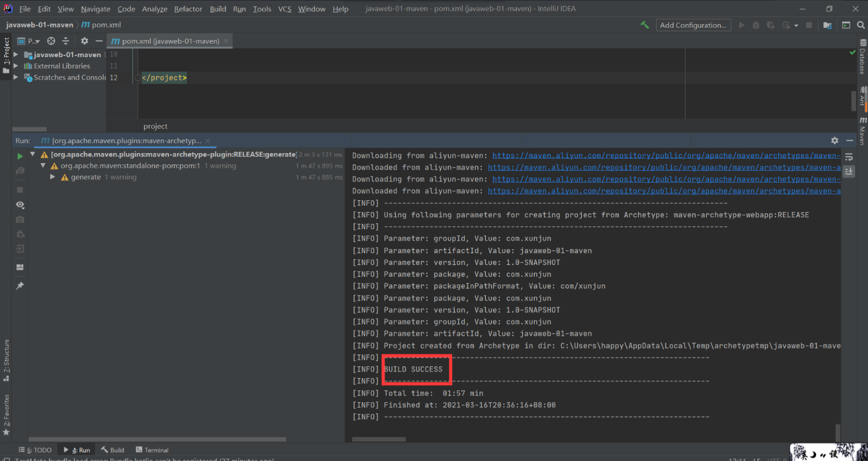The image size is (868, 461).
Task: Open the Z: Structure side tab
Action: click(x=6, y=359)
